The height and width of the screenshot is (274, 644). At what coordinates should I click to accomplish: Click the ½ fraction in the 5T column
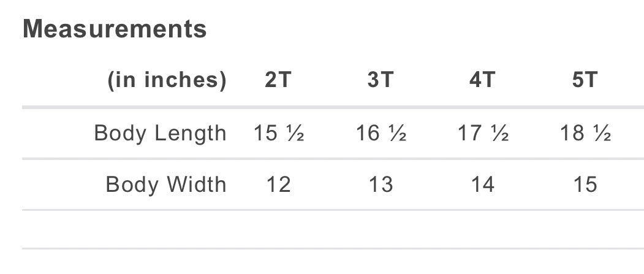(602, 134)
